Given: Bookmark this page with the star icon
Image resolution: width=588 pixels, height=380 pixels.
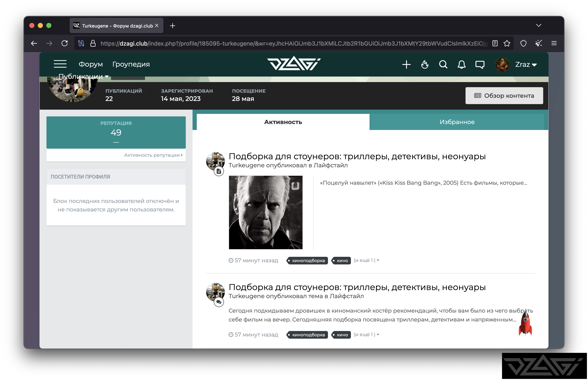Looking at the screenshot, I should click(x=507, y=43).
